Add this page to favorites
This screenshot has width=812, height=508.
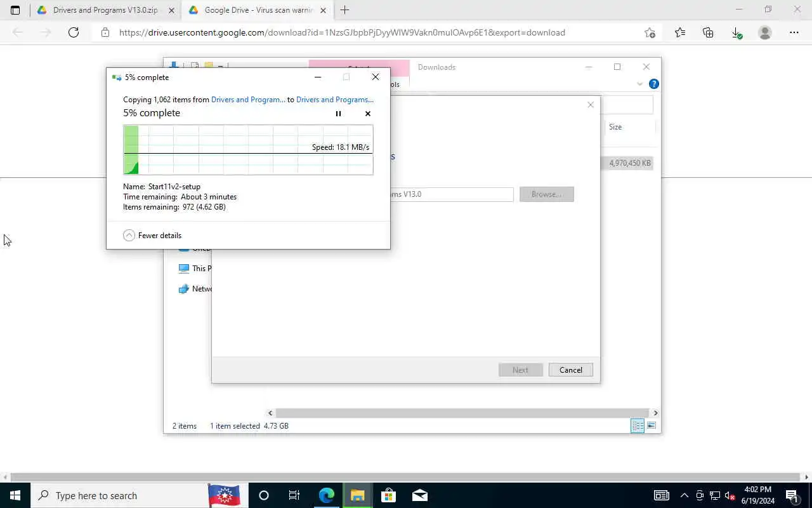[650, 32]
